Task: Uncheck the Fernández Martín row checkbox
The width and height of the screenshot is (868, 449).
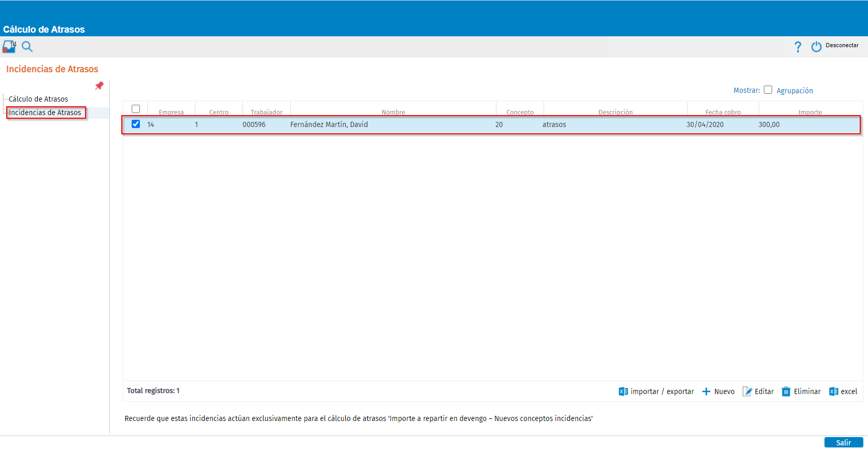Action: coord(136,124)
